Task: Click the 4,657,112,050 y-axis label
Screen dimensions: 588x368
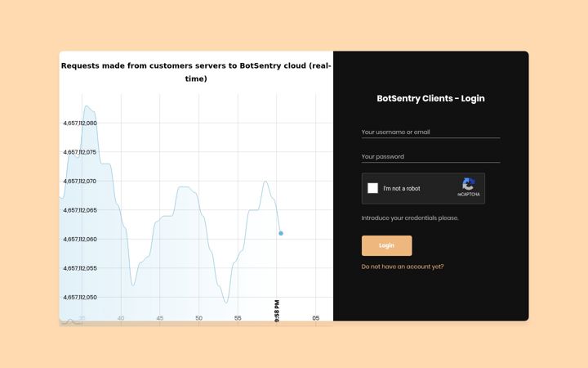Action: (80, 297)
